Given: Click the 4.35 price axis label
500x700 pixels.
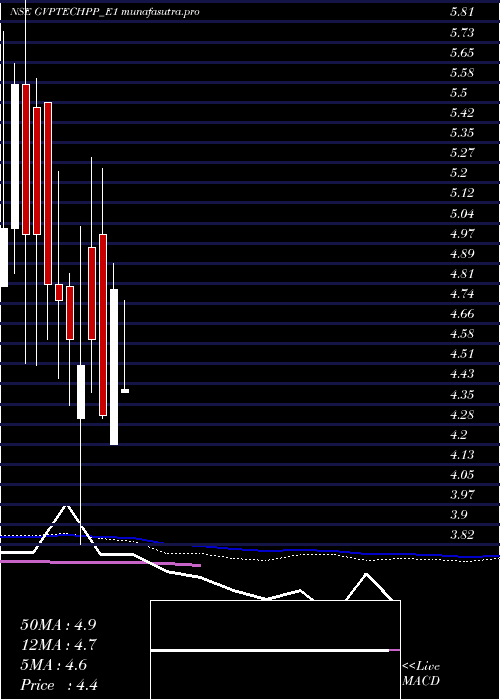Looking at the screenshot, I should point(462,395).
